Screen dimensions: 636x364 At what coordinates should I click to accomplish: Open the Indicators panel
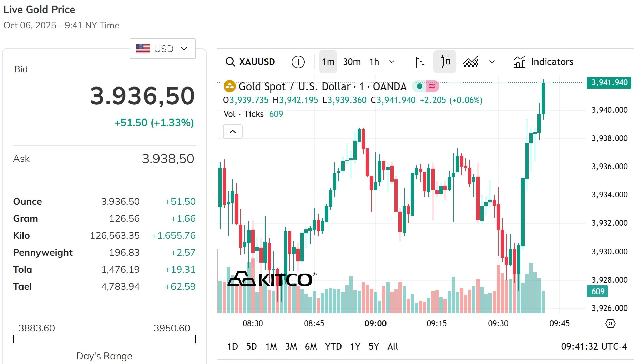click(x=543, y=62)
